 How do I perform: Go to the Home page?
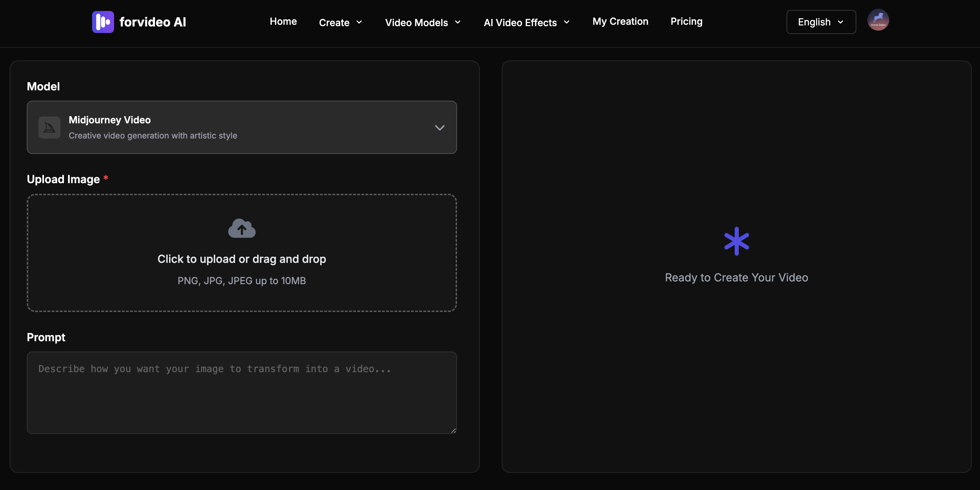click(x=283, y=21)
